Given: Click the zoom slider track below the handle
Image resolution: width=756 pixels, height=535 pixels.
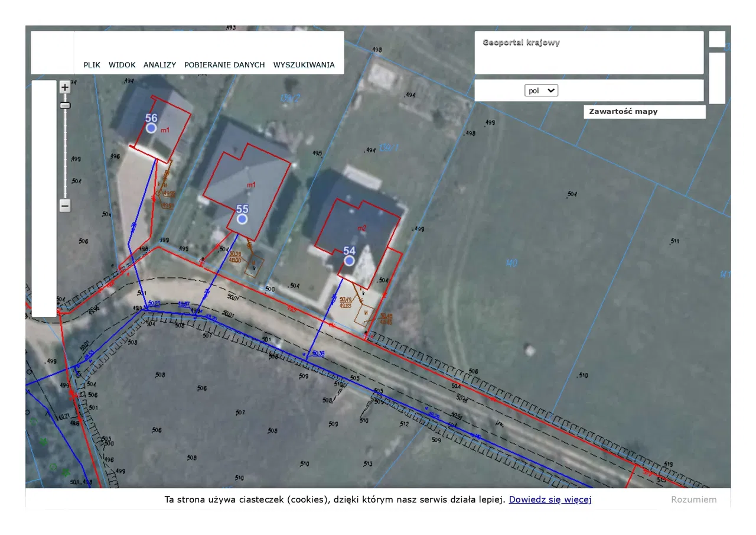Looking at the screenshot, I should (x=65, y=154).
